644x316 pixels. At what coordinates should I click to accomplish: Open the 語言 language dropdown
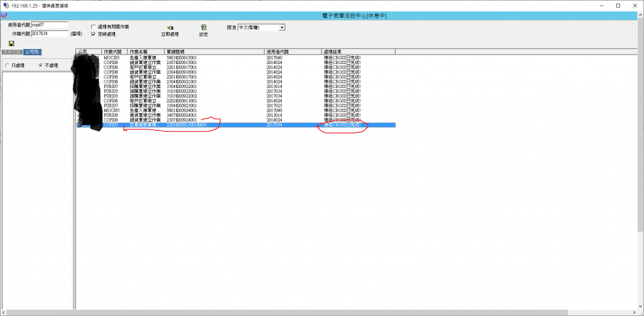[282, 28]
